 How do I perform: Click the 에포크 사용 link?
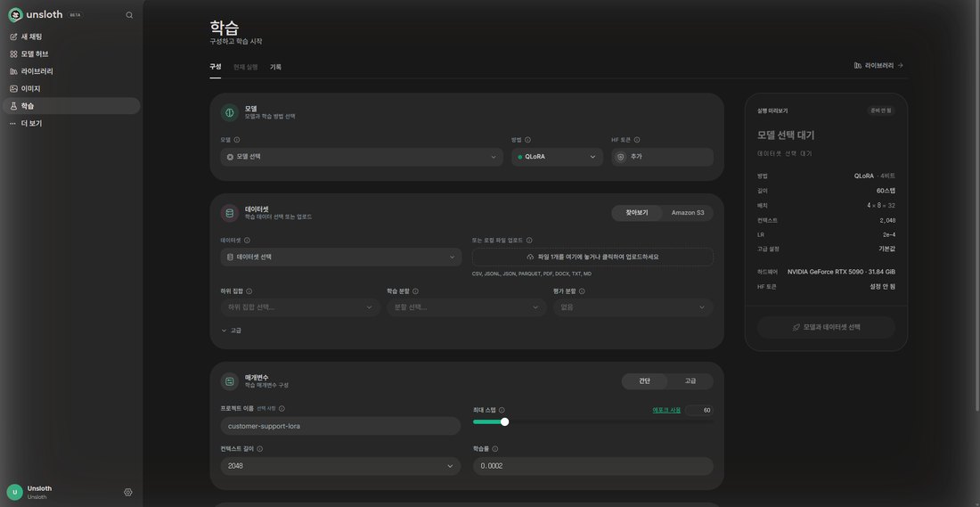666,410
